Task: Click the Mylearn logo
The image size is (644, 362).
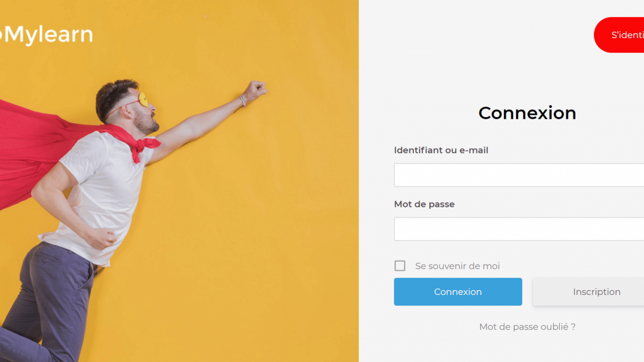Action: pos(46,35)
